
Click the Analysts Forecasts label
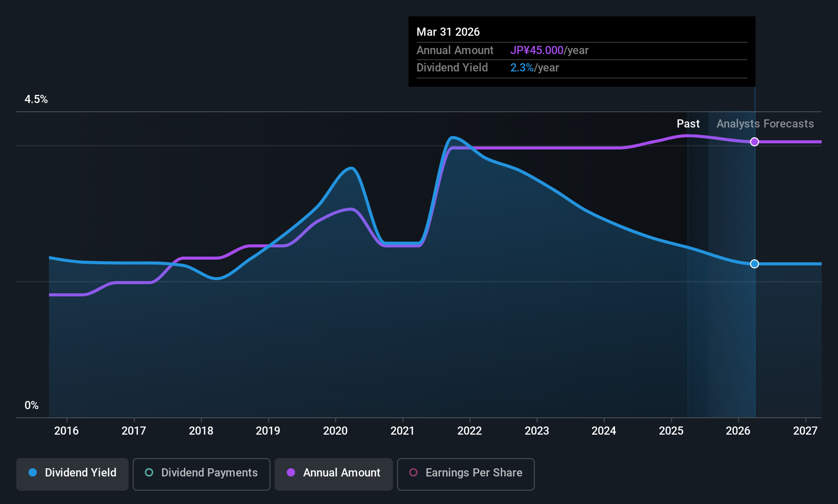pos(765,124)
